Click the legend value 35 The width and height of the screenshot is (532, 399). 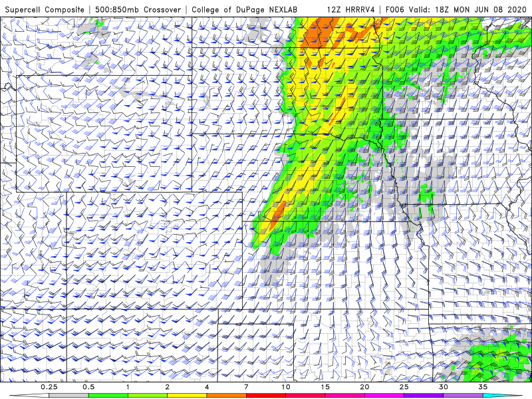483,387
